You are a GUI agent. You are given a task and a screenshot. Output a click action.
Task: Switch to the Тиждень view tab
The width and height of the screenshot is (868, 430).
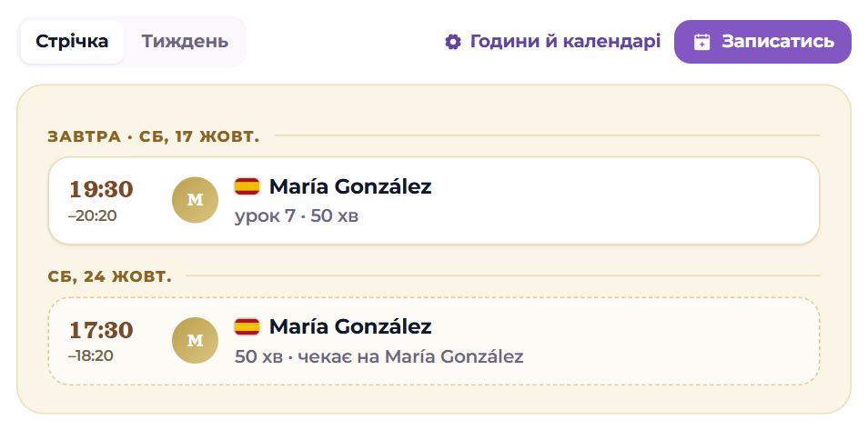[185, 42]
